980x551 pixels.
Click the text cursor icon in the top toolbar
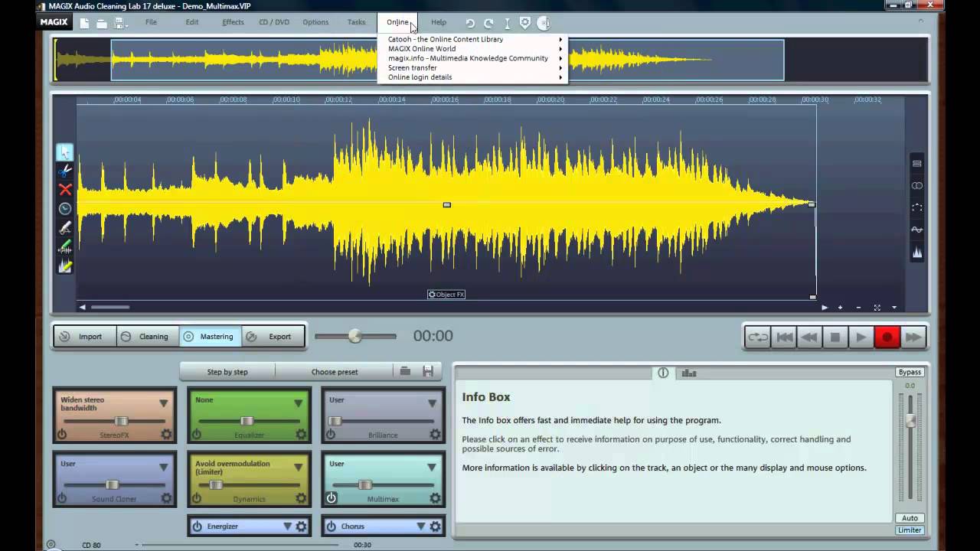click(507, 23)
